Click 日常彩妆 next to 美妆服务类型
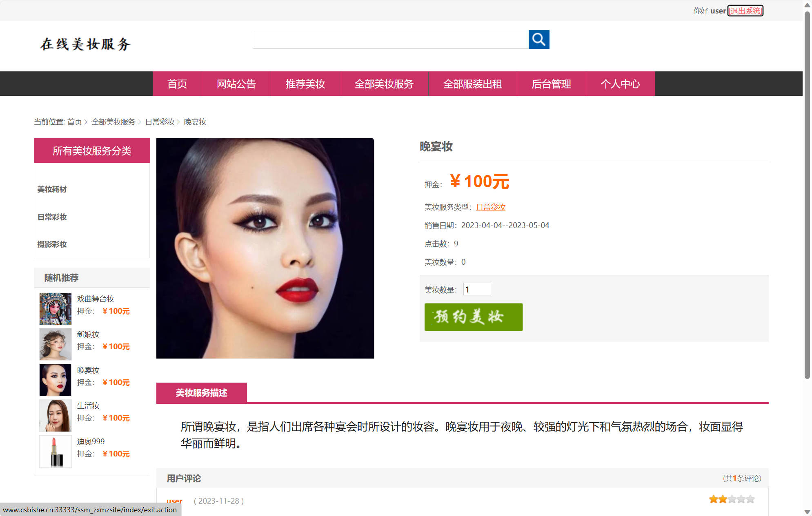This screenshot has height=516, width=812. 490,207
